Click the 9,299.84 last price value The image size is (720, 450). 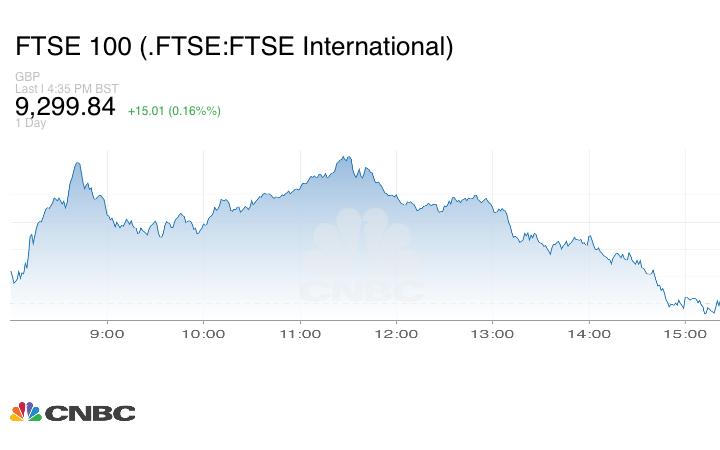point(65,107)
